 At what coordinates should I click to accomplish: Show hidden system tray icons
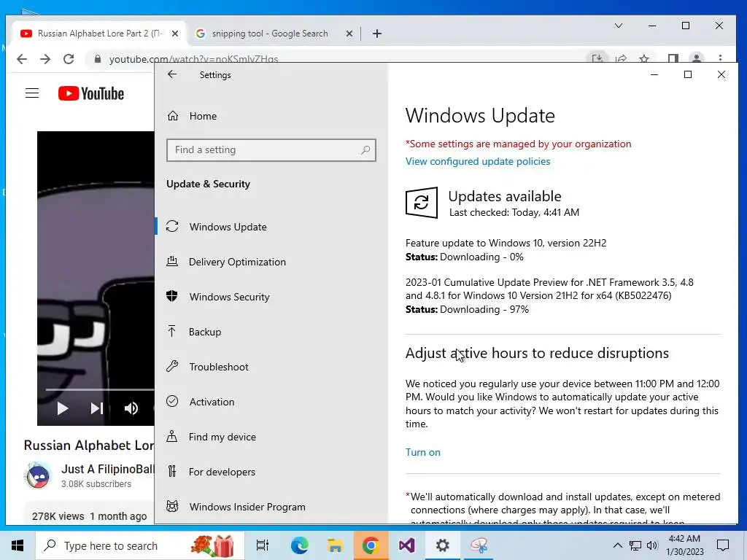pyautogui.click(x=617, y=545)
